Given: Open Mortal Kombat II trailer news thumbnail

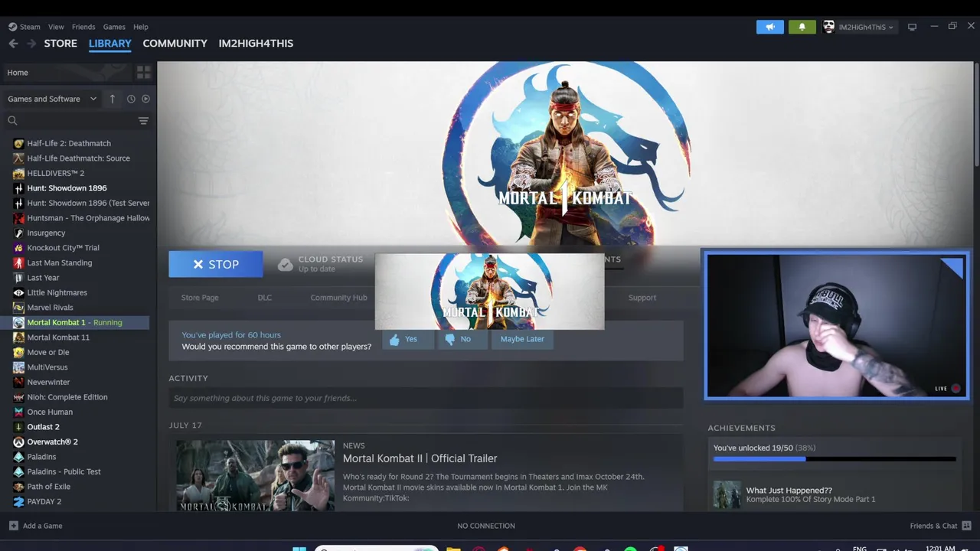Looking at the screenshot, I should pyautogui.click(x=256, y=475).
